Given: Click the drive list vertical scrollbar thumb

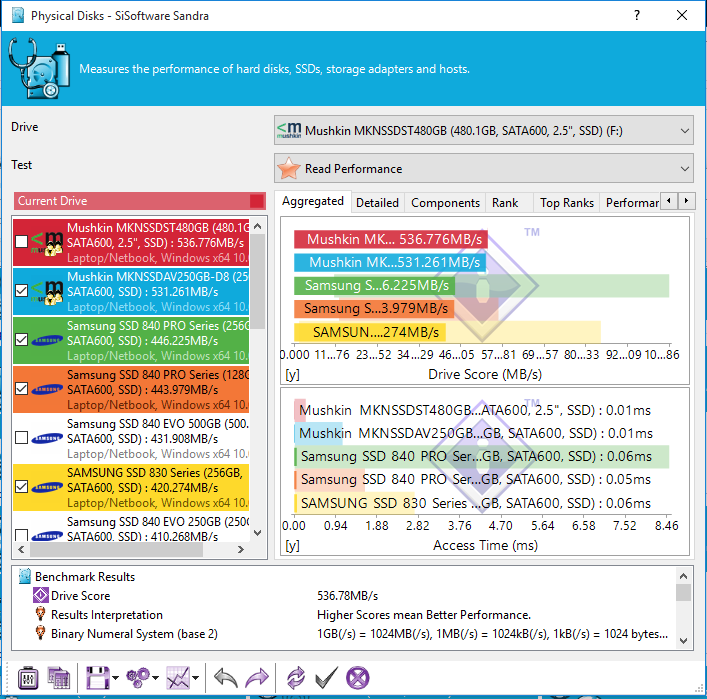Looking at the screenshot, I should (257, 282).
